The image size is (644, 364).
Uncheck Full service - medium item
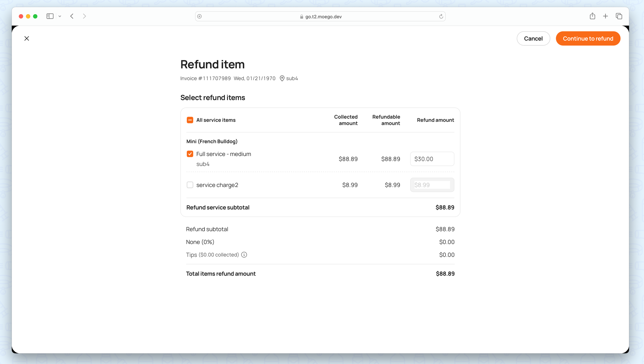(190, 154)
